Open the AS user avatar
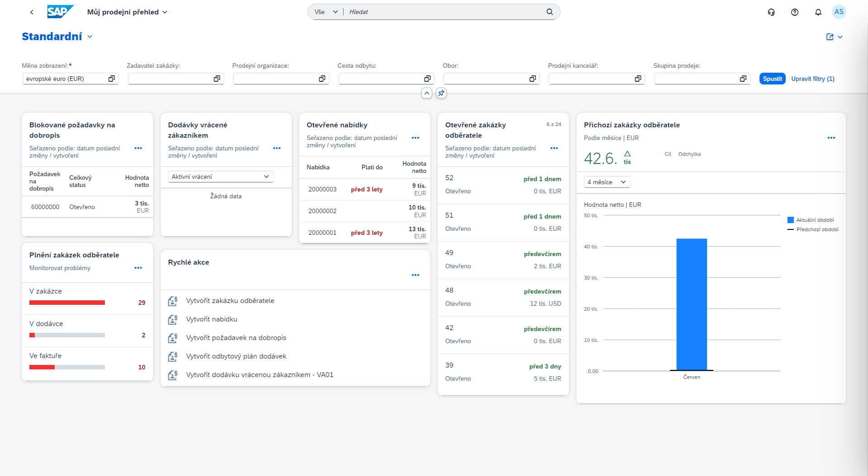The image size is (868, 476). coord(840,12)
